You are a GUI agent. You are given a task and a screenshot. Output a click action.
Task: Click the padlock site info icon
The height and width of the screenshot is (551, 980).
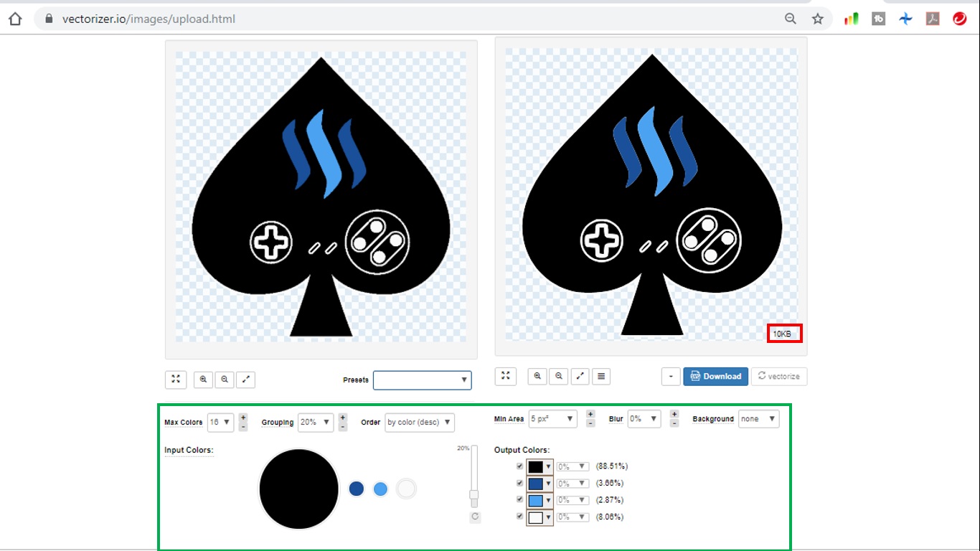[50, 19]
